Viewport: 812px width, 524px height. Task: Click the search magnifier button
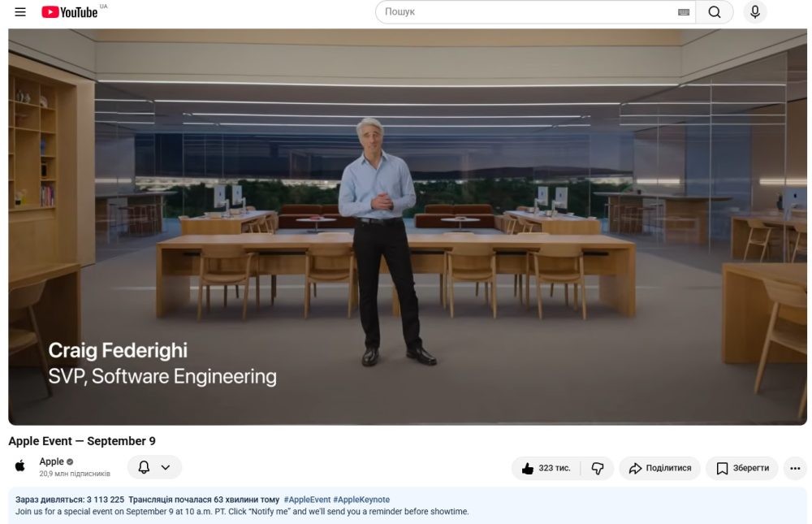coord(715,12)
